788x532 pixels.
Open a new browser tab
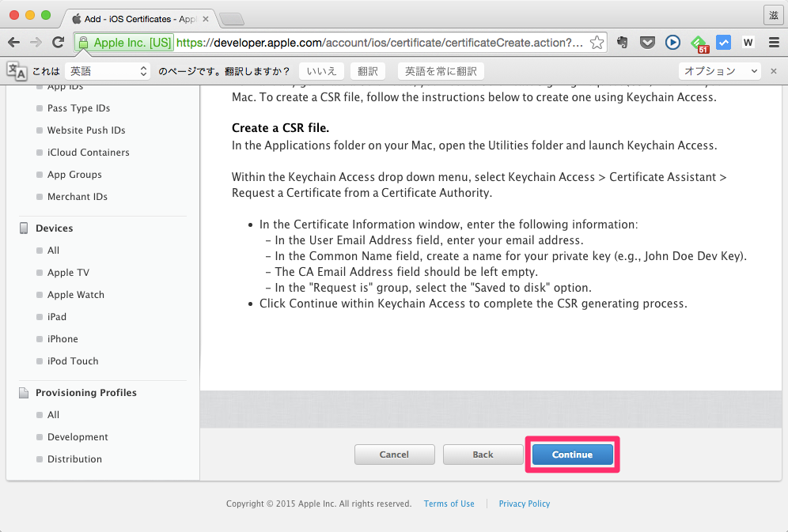click(x=232, y=19)
